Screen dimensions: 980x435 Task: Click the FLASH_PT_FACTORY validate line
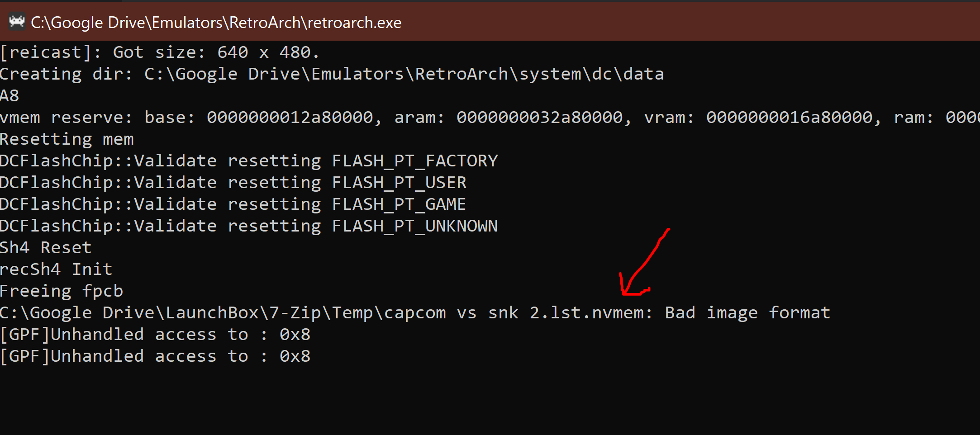click(249, 161)
